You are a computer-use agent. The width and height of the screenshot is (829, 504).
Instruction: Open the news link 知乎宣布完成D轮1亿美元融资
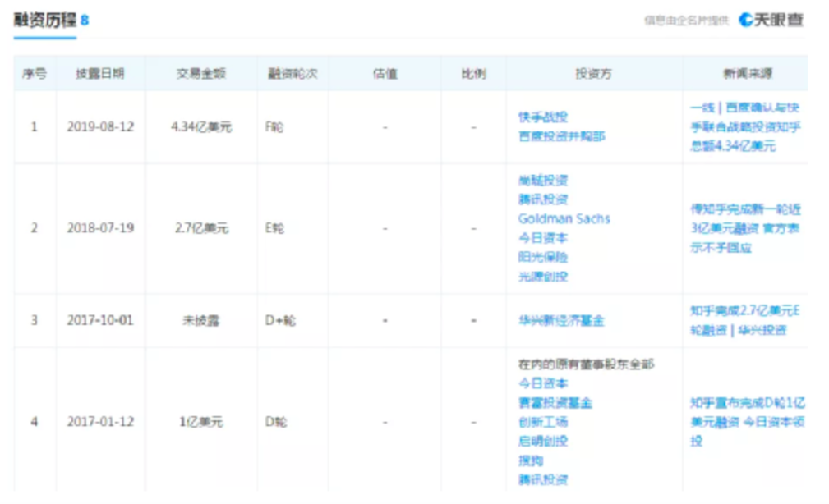click(x=748, y=422)
